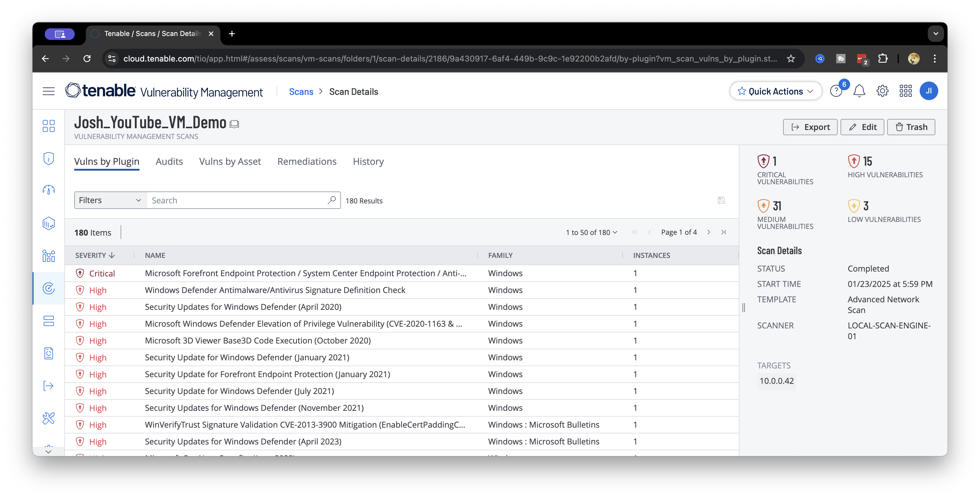Open the export arrow sidebar icon
Screen dimensions: 980x499
[x=48, y=386]
